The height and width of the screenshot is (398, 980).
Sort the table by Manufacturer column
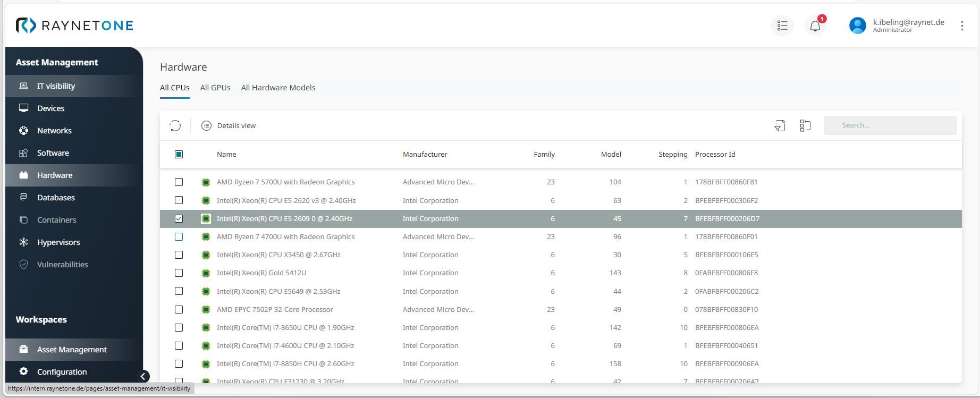[425, 154]
